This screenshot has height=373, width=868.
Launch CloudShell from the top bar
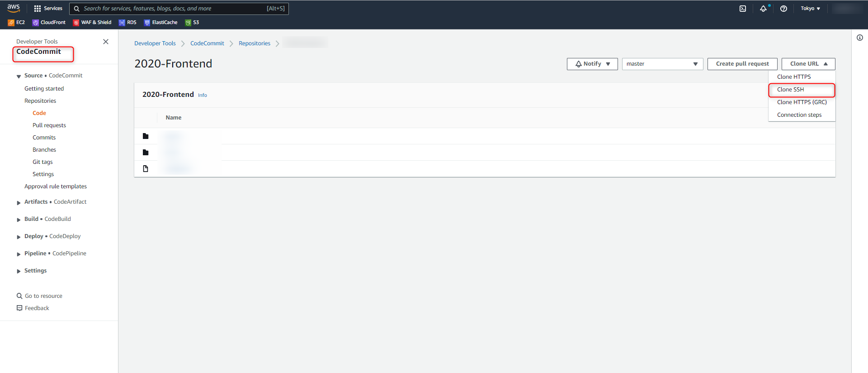pos(743,9)
